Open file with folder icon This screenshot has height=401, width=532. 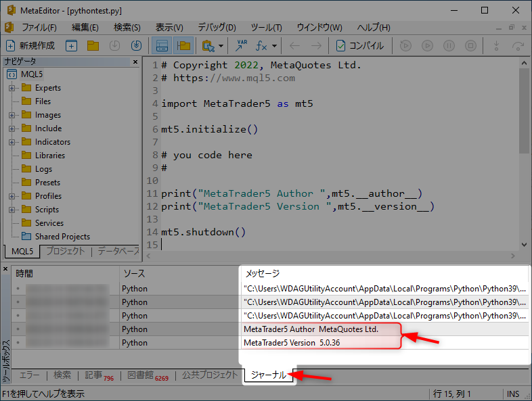93,45
